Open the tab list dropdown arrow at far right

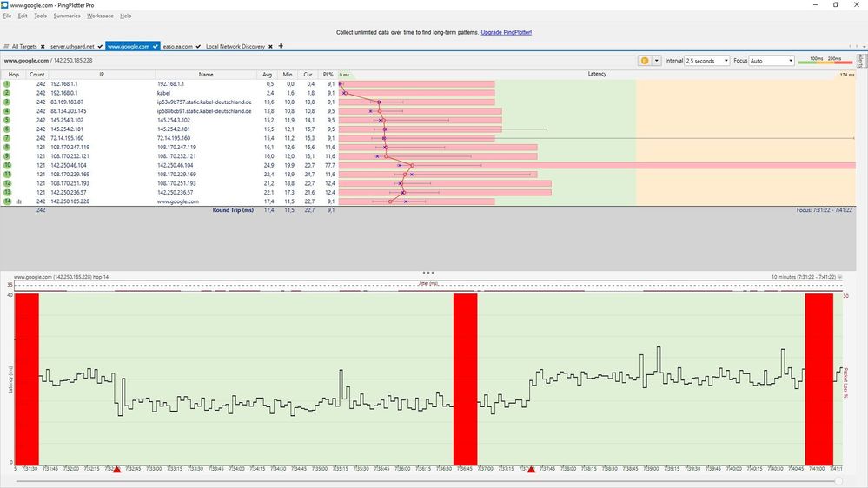(863, 47)
